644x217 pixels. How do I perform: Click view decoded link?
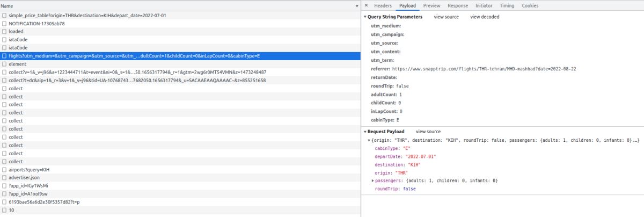[485, 17]
